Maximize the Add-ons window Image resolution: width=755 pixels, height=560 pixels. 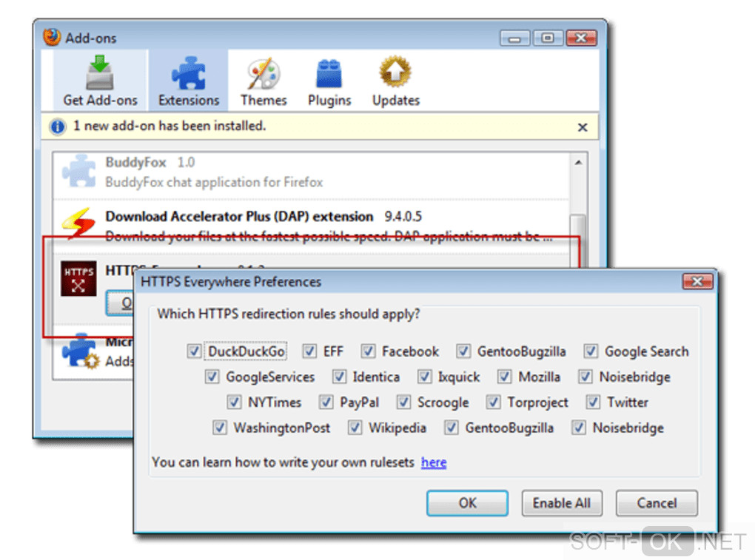click(548, 38)
